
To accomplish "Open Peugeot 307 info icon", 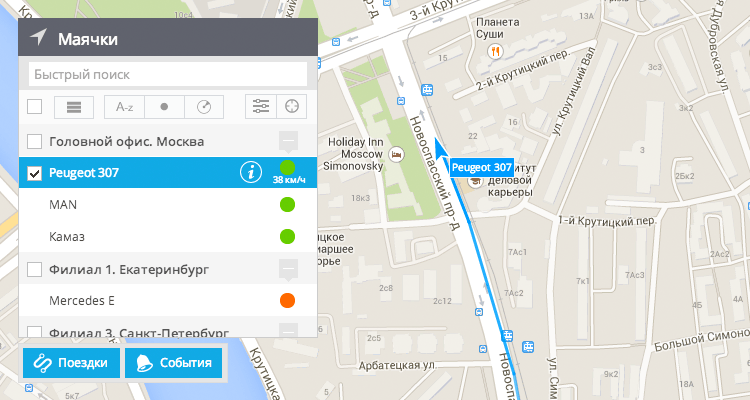I will tap(251, 172).
